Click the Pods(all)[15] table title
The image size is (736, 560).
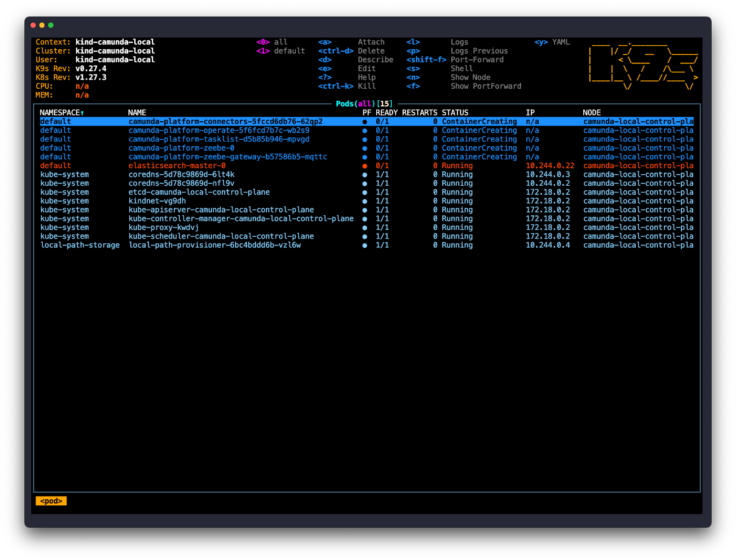[x=364, y=104]
